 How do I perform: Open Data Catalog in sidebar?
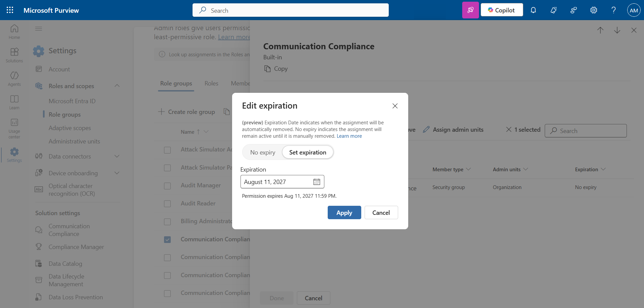pyautogui.click(x=65, y=263)
